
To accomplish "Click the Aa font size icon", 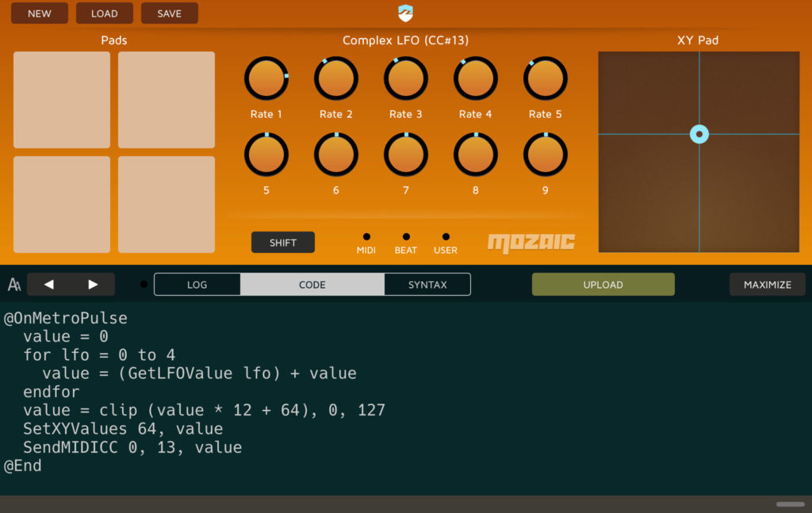I will 13,284.
